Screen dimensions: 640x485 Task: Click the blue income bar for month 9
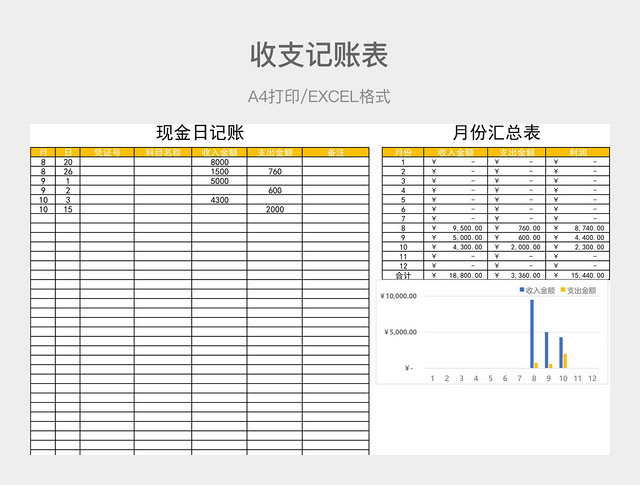pyautogui.click(x=547, y=350)
